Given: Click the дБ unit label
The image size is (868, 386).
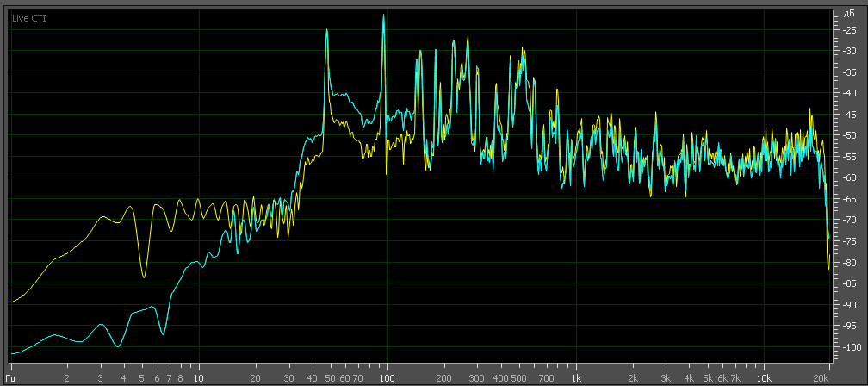Looking at the screenshot, I should pyautogui.click(x=848, y=16).
